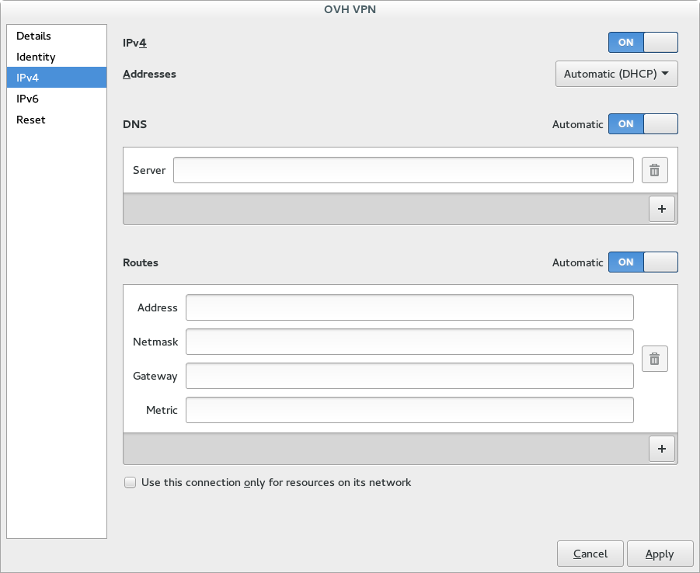
Task: Toggle the IPv4 ON switch
Action: 642,42
